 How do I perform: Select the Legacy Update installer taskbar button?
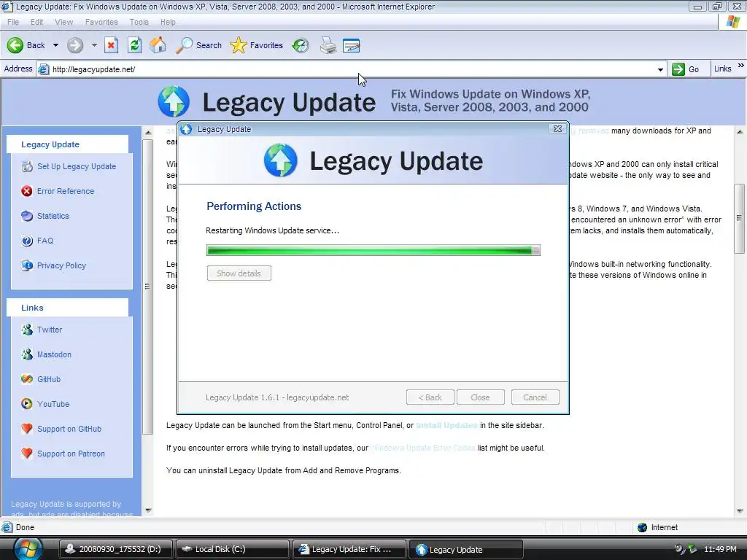coord(465,549)
